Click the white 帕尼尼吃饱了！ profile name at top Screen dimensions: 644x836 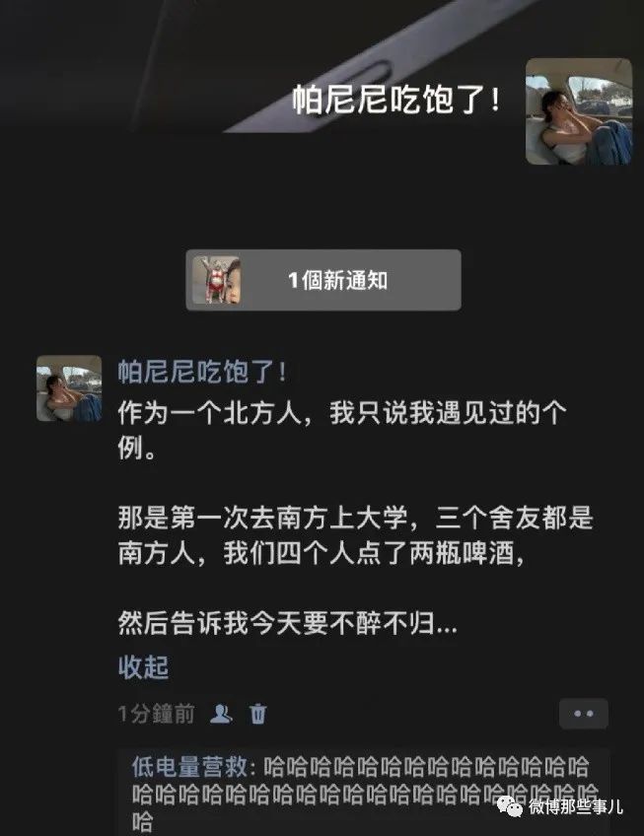tap(396, 100)
